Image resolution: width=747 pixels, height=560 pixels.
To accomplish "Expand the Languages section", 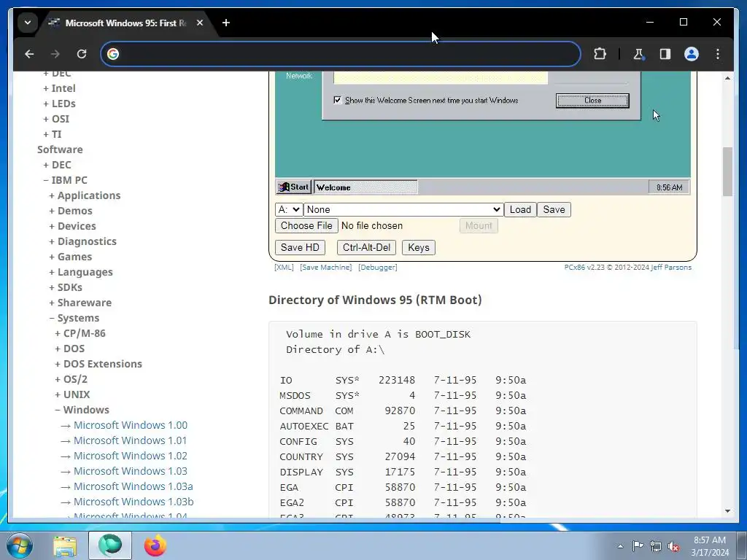I will 80,272.
